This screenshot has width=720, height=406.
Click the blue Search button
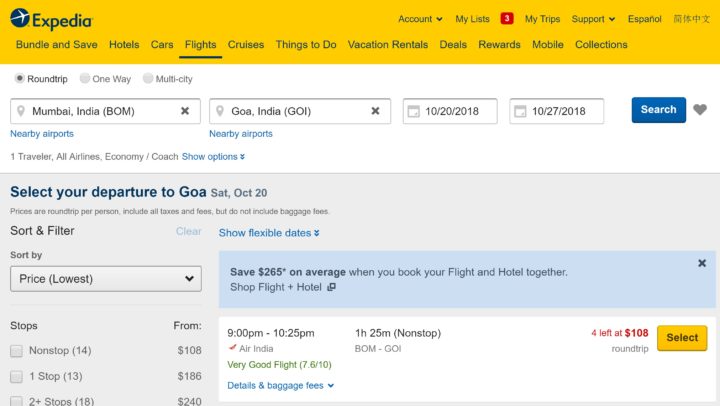pos(658,110)
